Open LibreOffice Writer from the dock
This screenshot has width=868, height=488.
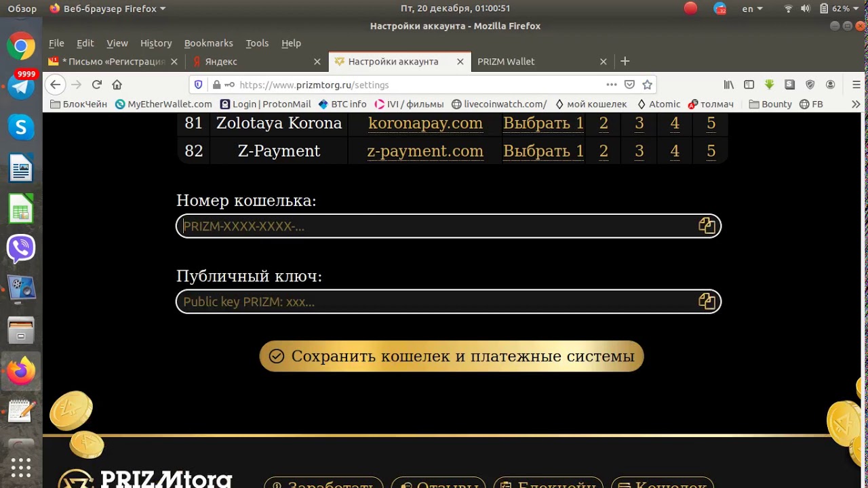click(21, 168)
